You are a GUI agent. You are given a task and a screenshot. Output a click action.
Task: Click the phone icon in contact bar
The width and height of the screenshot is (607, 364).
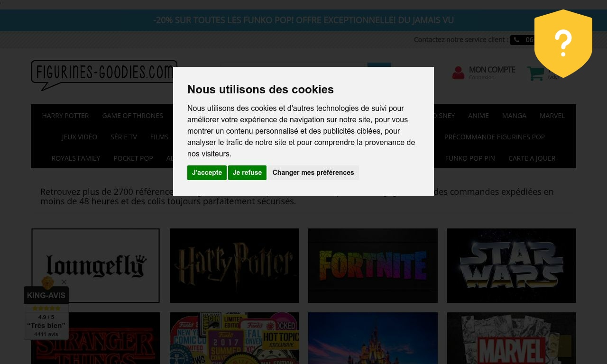(516, 40)
